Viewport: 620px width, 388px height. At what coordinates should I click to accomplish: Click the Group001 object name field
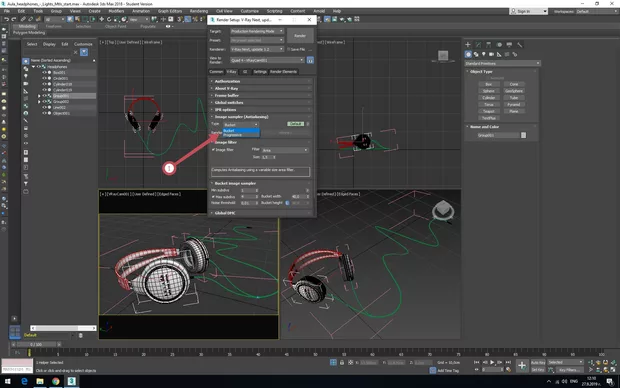click(498, 135)
